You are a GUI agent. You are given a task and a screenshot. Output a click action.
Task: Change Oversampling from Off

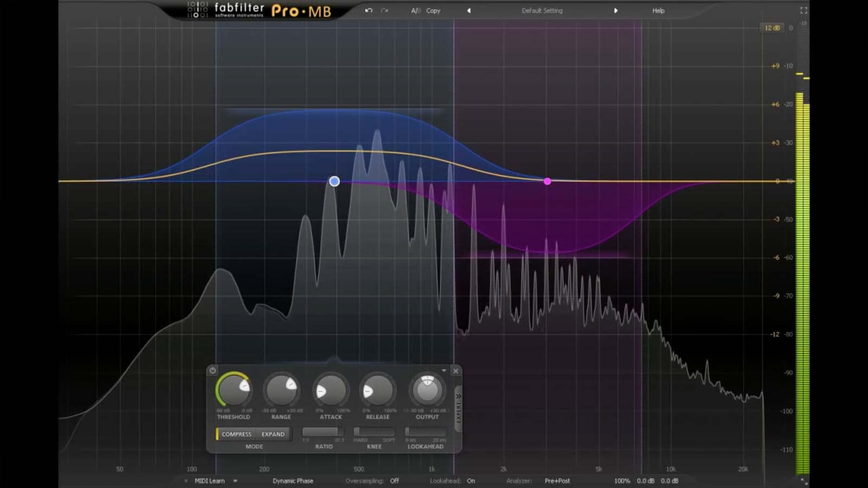tap(394, 481)
